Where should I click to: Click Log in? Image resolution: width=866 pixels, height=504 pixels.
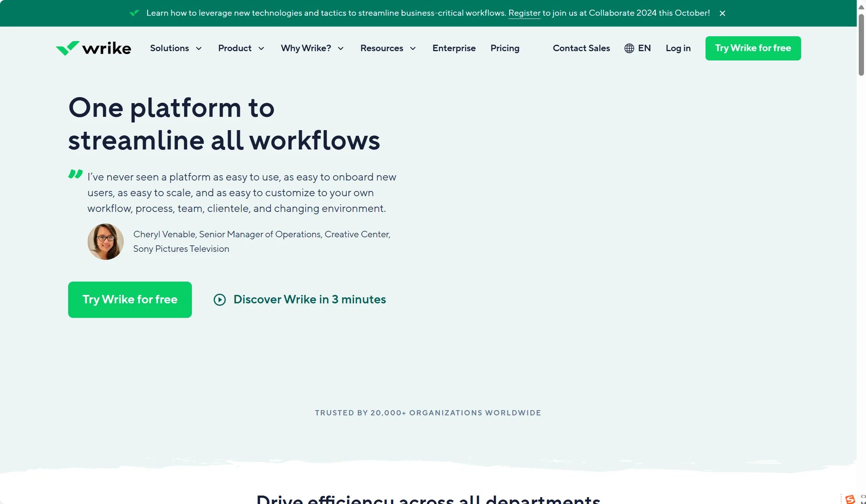click(x=678, y=48)
